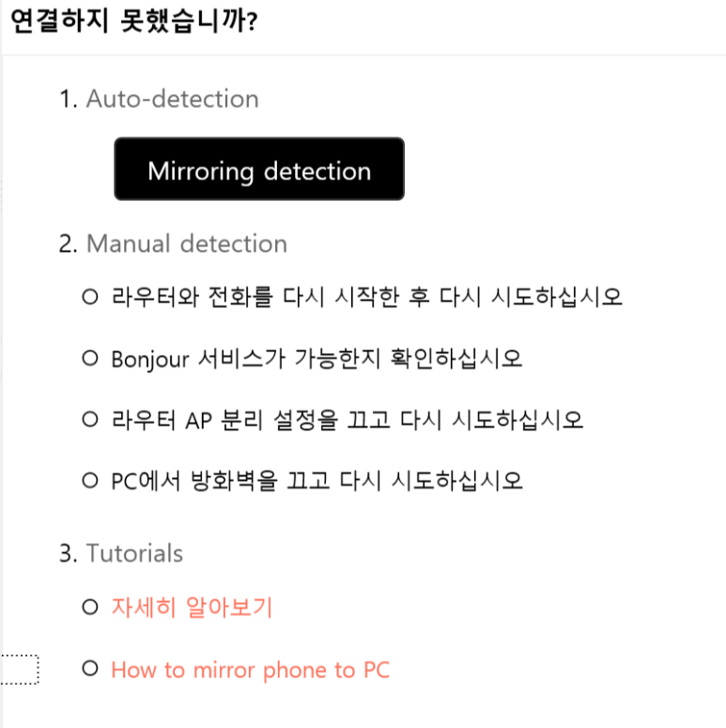Open How to mirror phone to PC link
The width and height of the screenshot is (726, 728).
pos(250,670)
